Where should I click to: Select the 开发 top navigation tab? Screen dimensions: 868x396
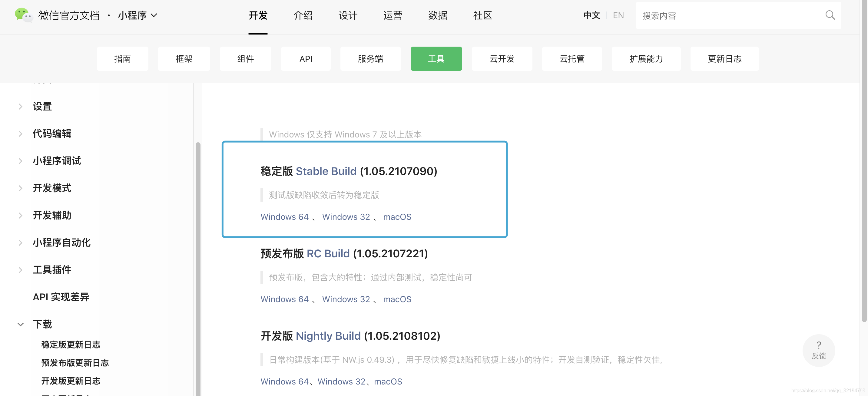tap(258, 15)
